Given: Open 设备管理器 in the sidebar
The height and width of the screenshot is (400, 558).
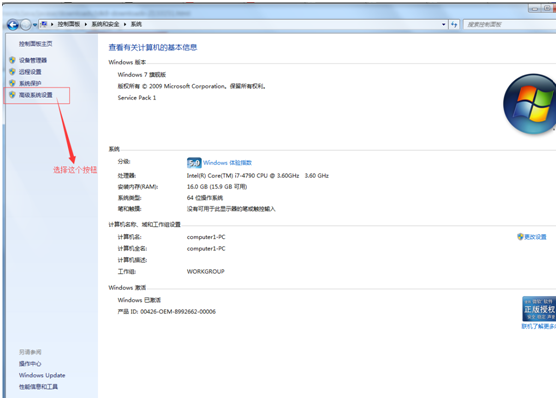Looking at the screenshot, I should 33,60.
